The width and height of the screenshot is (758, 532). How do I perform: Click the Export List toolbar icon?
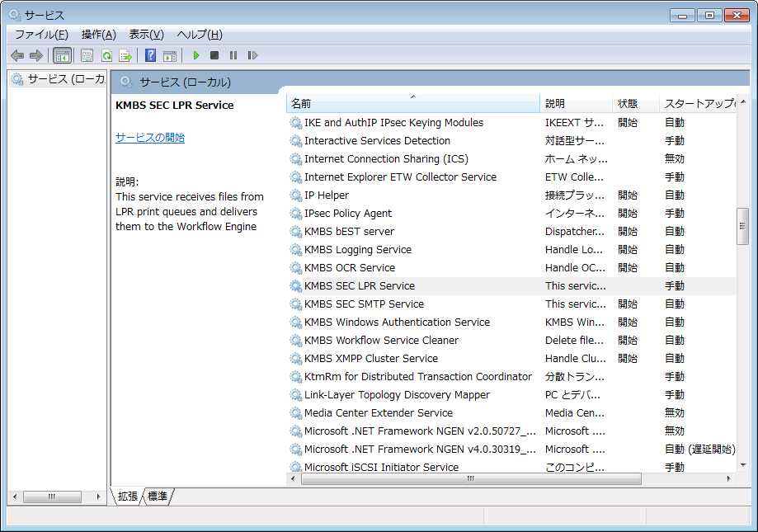(125, 55)
